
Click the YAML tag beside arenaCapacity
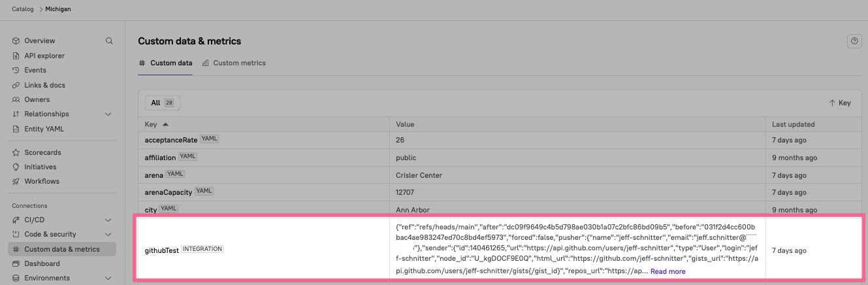pos(204,191)
